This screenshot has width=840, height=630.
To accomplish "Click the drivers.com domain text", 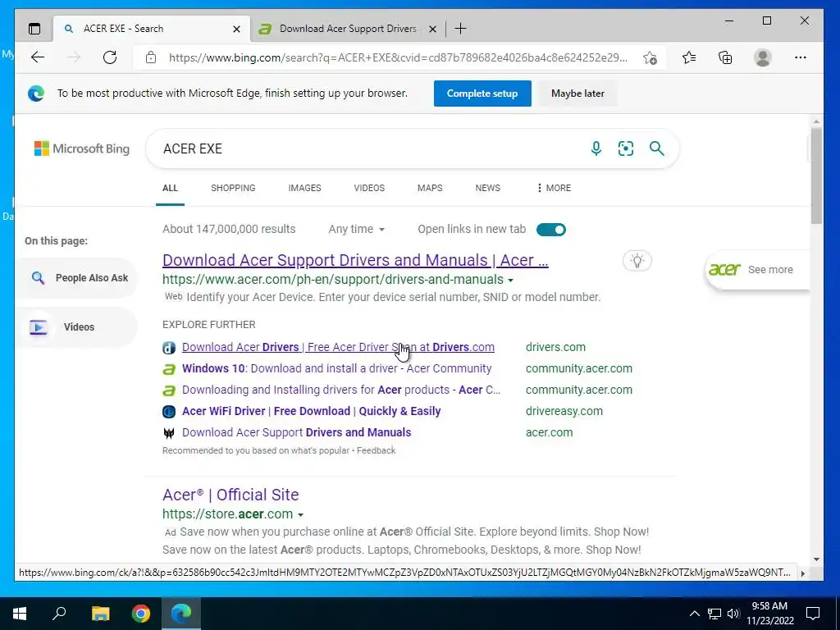I will (x=555, y=347).
